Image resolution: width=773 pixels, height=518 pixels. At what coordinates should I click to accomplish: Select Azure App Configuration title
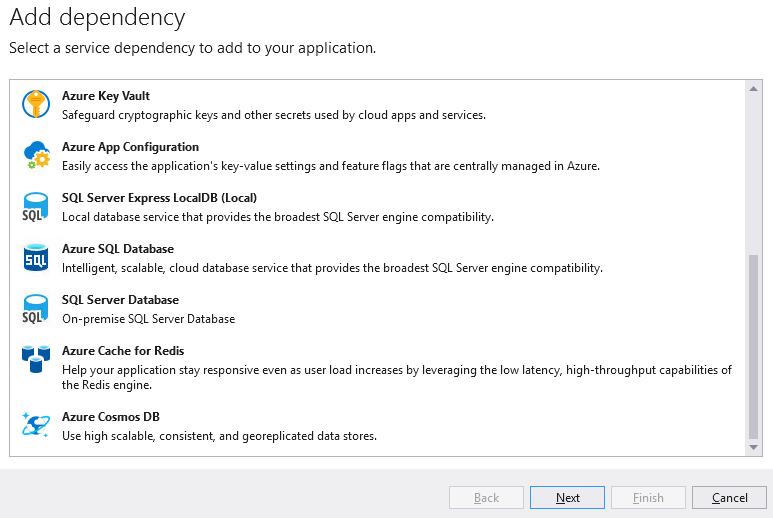click(x=130, y=147)
